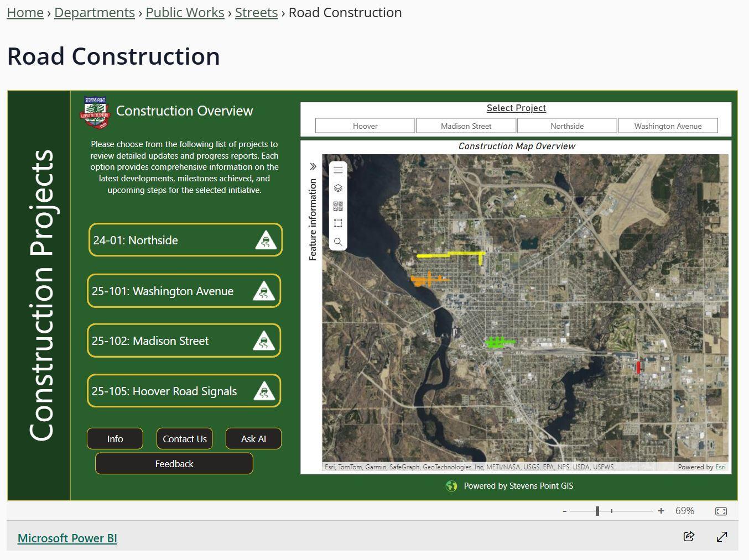Open the map hamburger menu

tap(337, 169)
